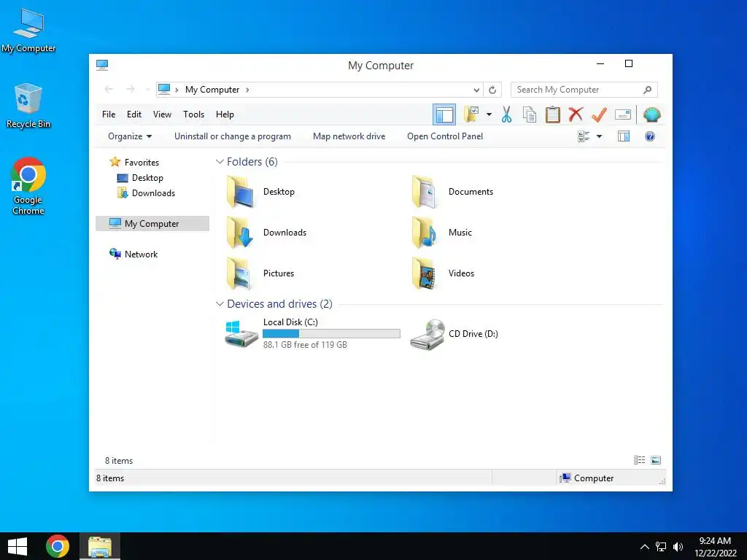Select the Videos folder icon
747x560 pixels.
tap(425, 273)
